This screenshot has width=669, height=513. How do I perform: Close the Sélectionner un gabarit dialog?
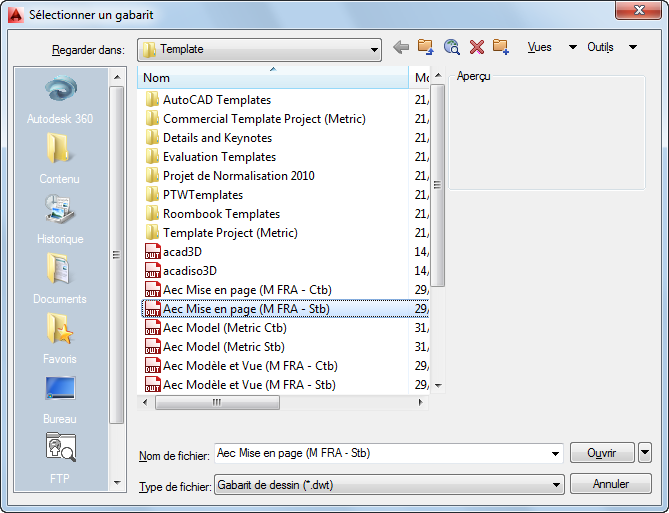tap(638, 10)
